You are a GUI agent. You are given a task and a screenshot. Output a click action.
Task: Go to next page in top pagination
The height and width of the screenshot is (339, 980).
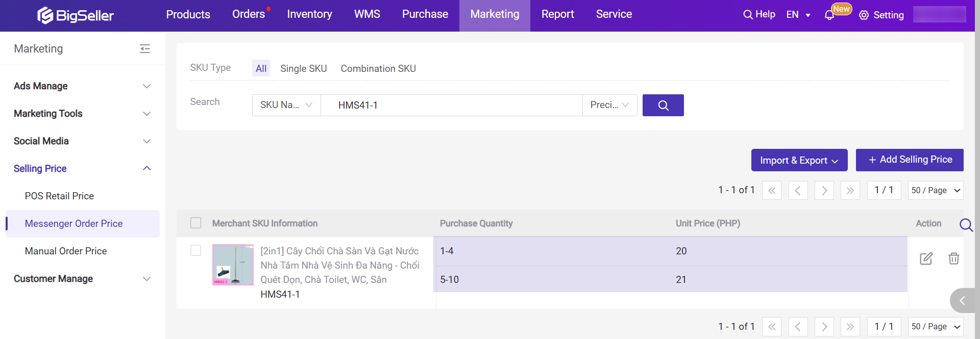click(x=824, y=191)
